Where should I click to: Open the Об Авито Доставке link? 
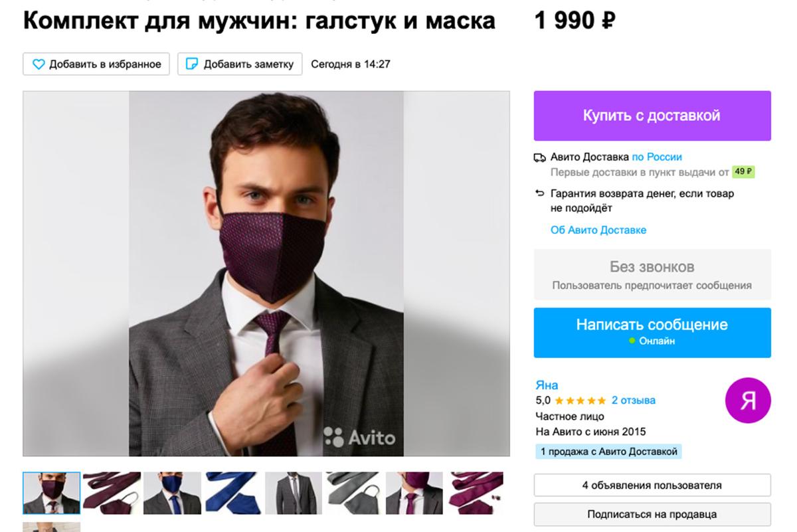(598, 230)
